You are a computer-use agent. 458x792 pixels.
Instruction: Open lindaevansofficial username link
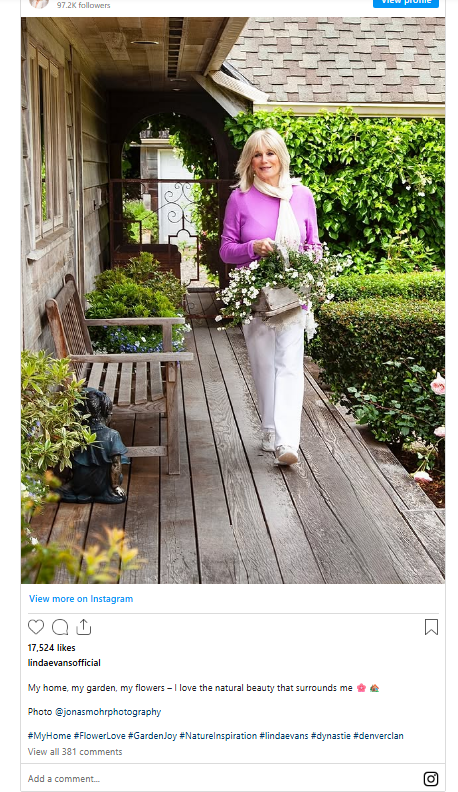click(64, 663)
